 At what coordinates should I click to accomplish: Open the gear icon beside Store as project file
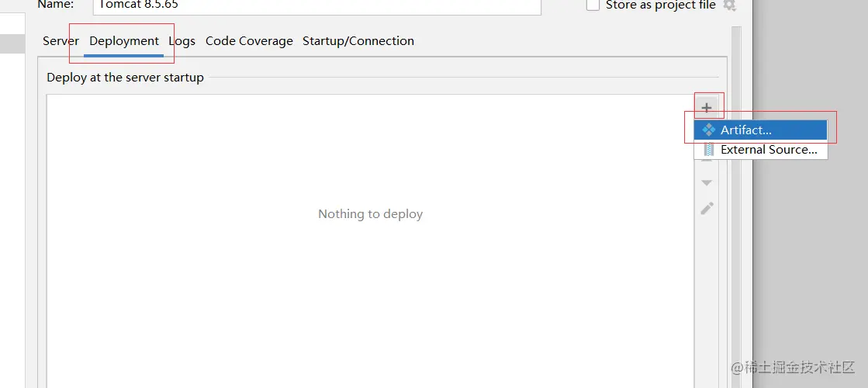tap(730, 5)
